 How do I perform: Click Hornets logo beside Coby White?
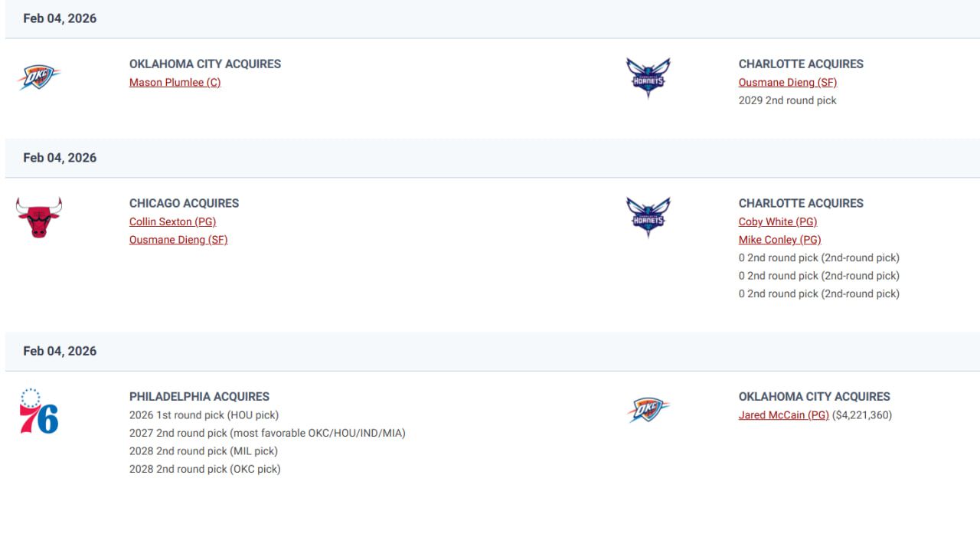coord(648,217)
